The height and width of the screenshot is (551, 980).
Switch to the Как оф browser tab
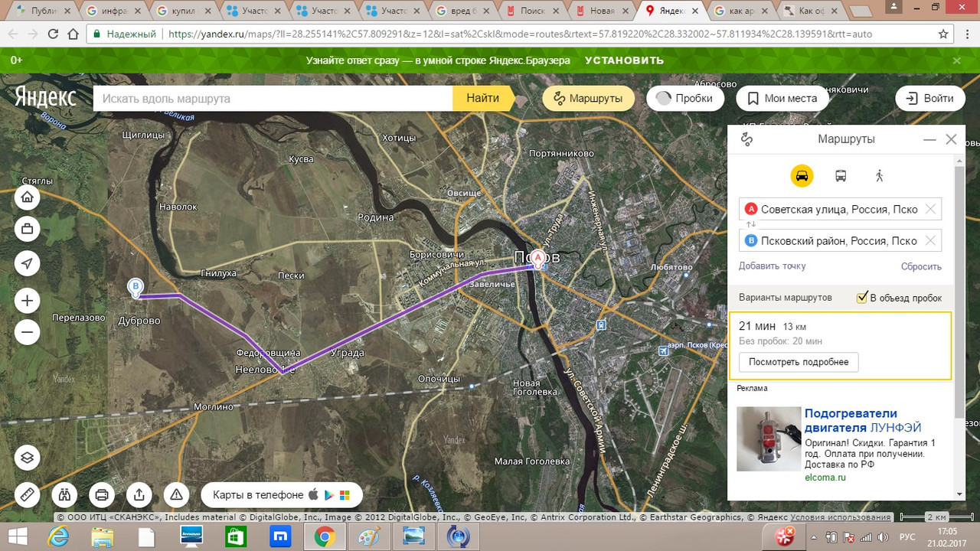point(812,11)
